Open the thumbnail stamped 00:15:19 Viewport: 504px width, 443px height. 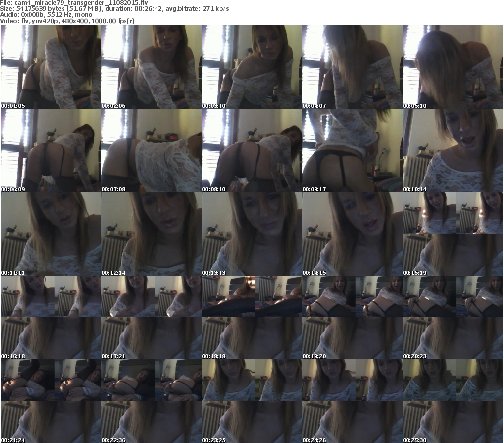[453, 234]
